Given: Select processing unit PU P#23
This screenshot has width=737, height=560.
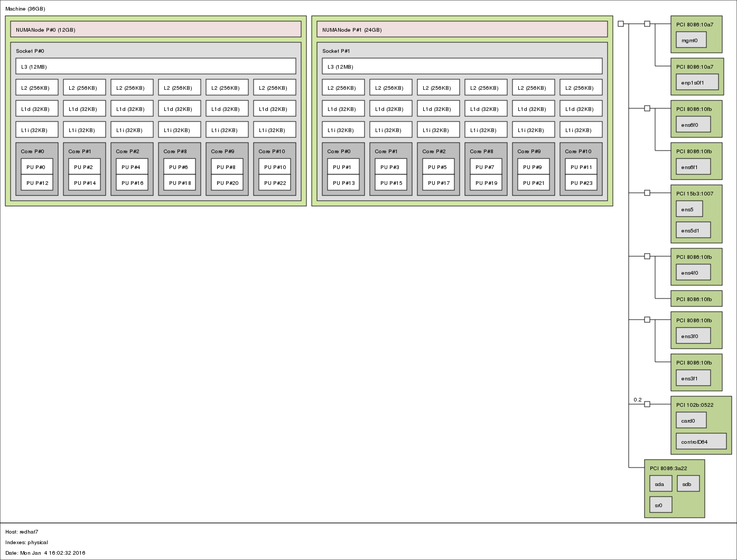Looking at the screenshot, I should coord(581,183).
